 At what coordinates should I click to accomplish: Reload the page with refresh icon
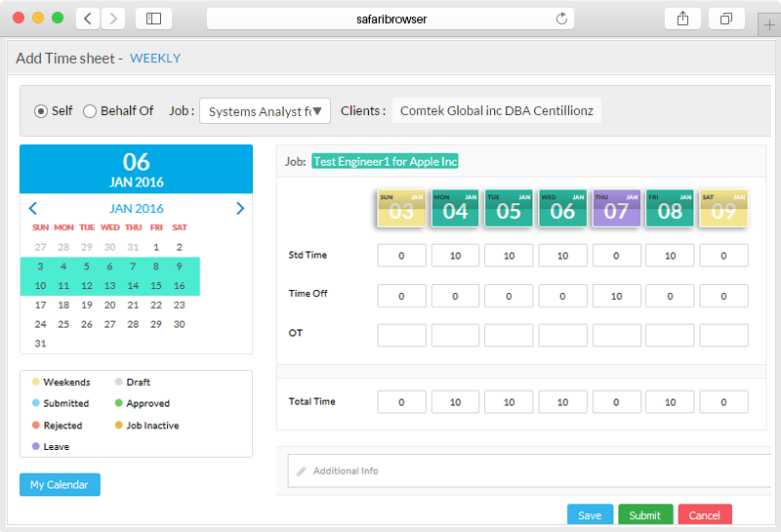561,19
